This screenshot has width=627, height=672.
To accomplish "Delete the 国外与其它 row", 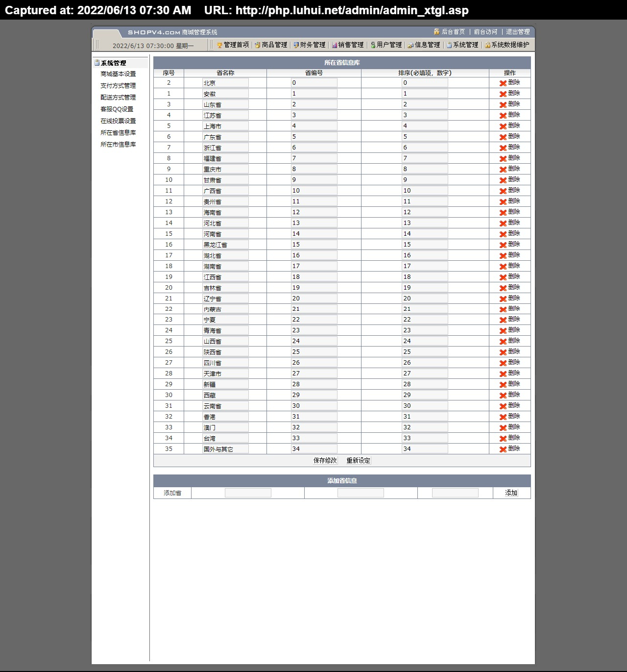I will [509, 449].
